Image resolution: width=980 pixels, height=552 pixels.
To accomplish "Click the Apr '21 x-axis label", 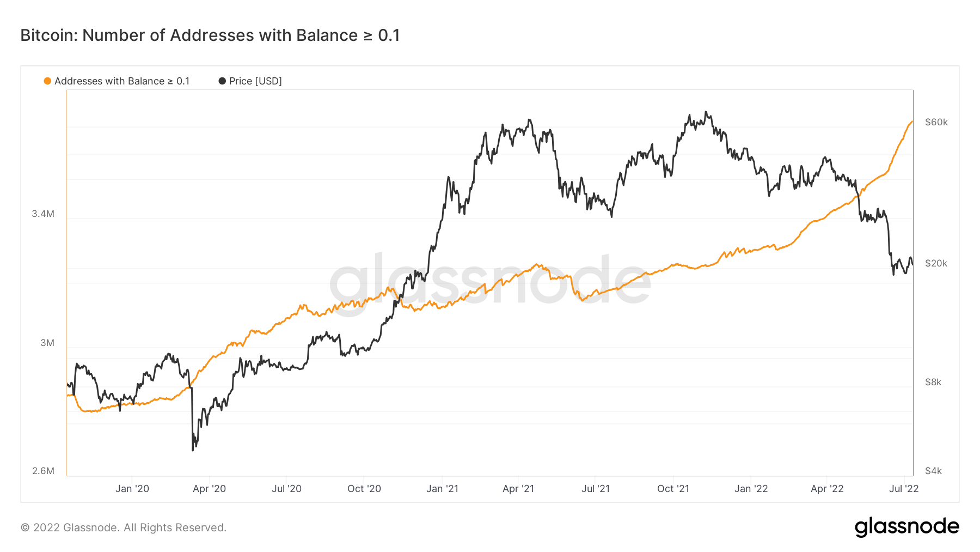I will coord(518,489).
